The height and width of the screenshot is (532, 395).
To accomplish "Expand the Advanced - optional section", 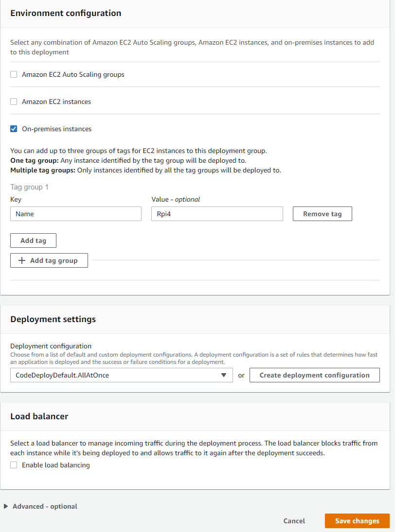I will pos(44,506).
